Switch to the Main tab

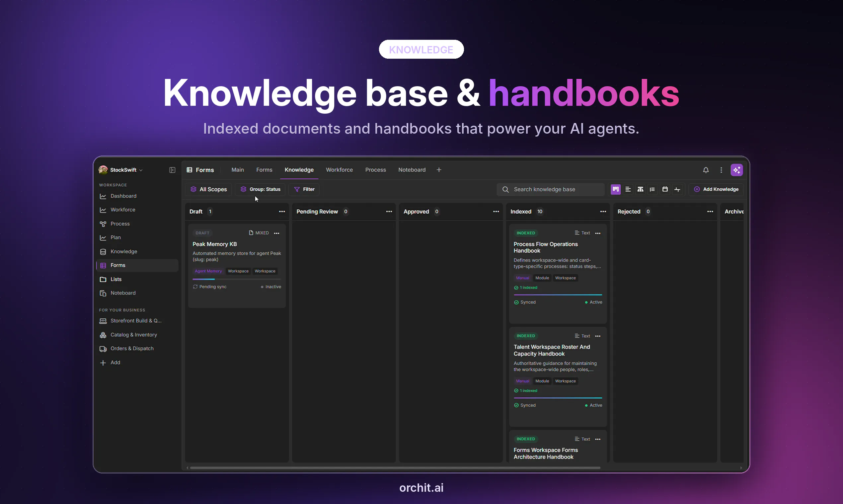[x=238, y=170]
